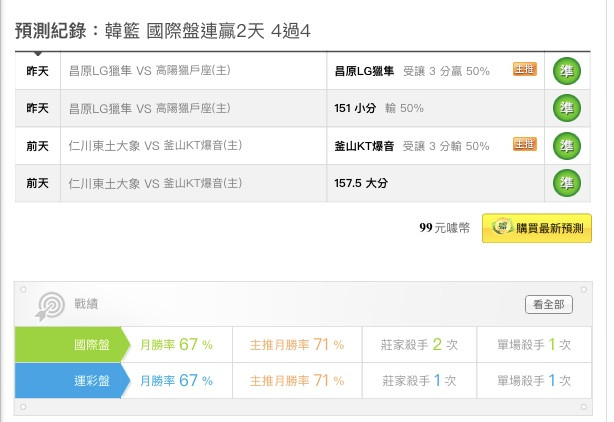Click the target arrow icon next to 戰績
The height and width of the screenshot is (422, 614).
pos(50,306)
